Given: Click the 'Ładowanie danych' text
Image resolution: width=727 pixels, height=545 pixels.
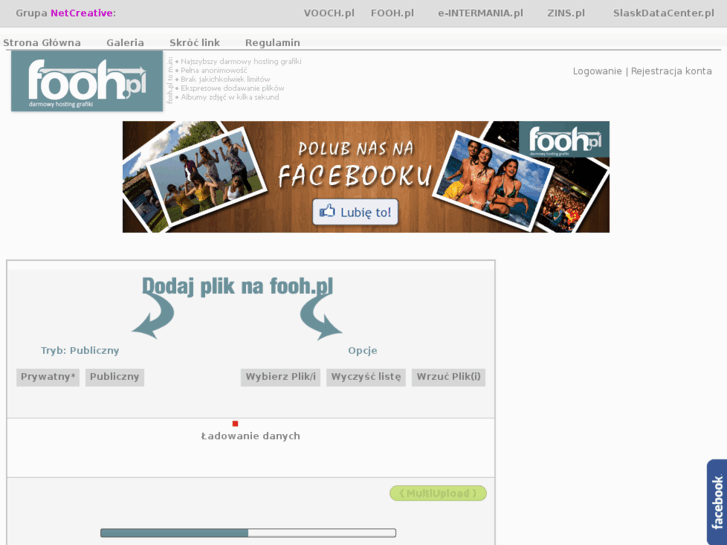Looking at the screenshot, I should 250,436.
